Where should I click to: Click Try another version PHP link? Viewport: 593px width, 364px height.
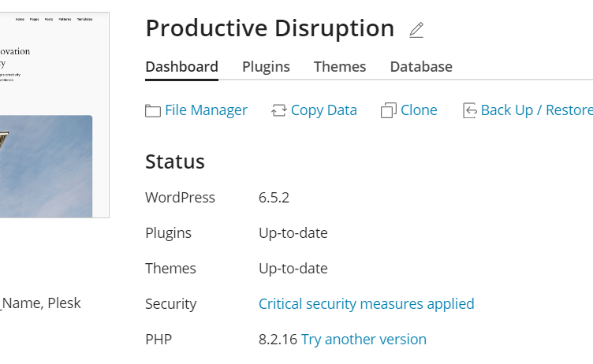click(364, 340)
